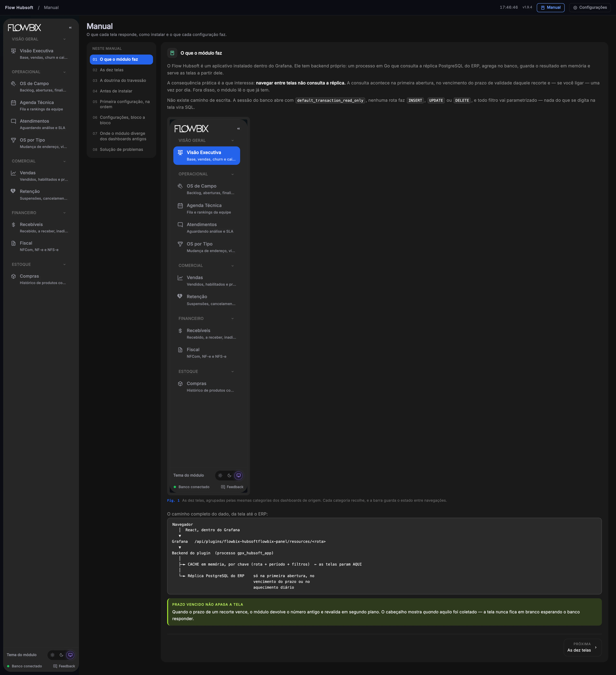Click the Feedback icon at the bottom of the left sidebar
This screenshot has height=675, width=616.
[x=55, y=666]
